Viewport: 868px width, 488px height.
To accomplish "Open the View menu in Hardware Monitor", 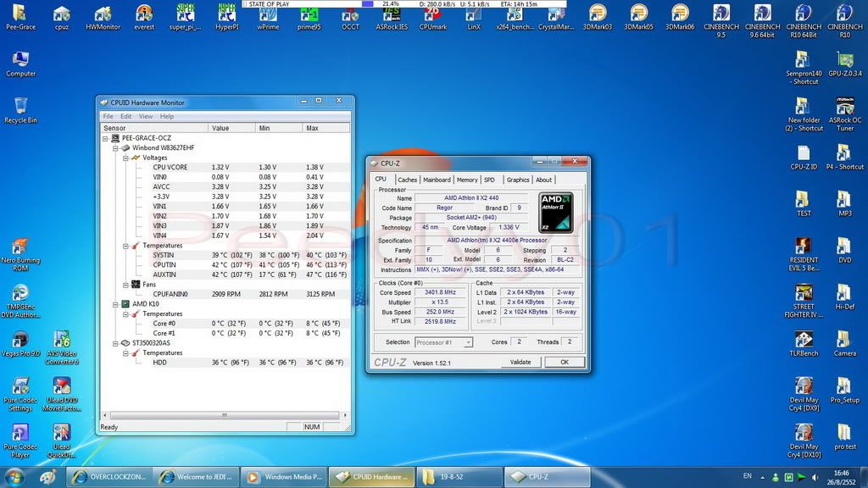I will [x=146, y=116].
